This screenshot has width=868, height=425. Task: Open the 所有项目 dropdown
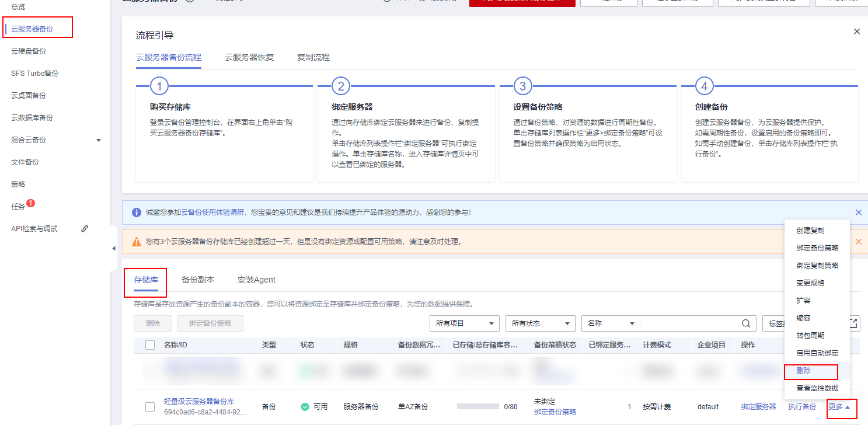coord(464,323)
